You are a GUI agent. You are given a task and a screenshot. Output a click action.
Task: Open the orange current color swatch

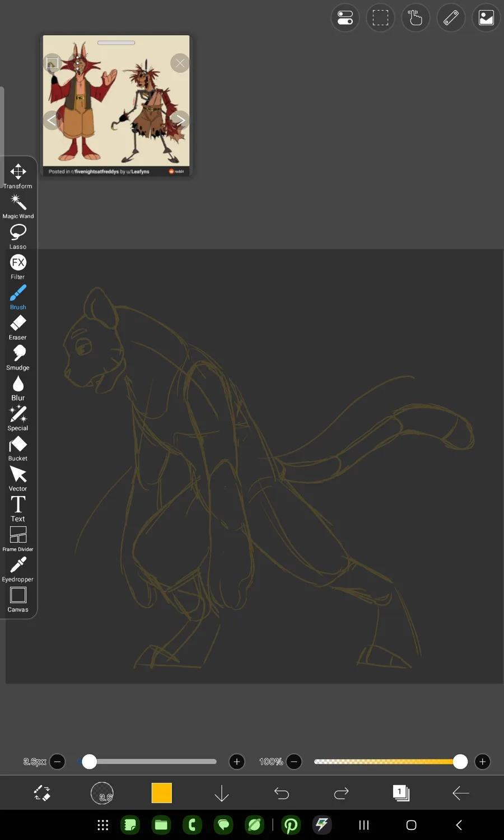click(x=162, y=793)
